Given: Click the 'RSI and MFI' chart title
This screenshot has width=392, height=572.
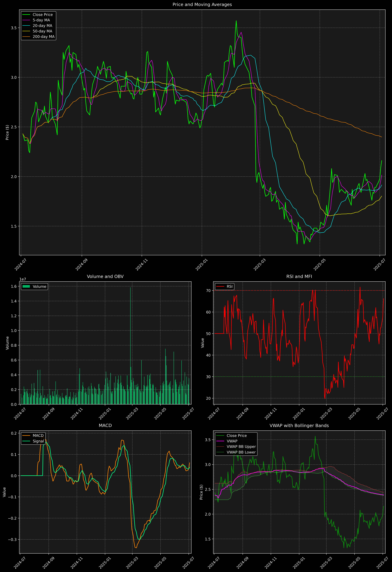Looking at the screenshot, I should (x=299, y=276).
